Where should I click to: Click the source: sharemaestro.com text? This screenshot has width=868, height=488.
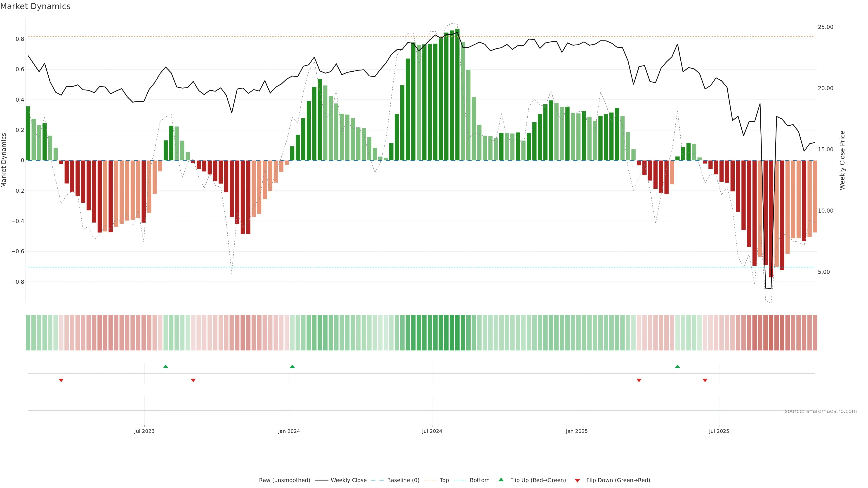pyautogui.click(x=821, y=411)
